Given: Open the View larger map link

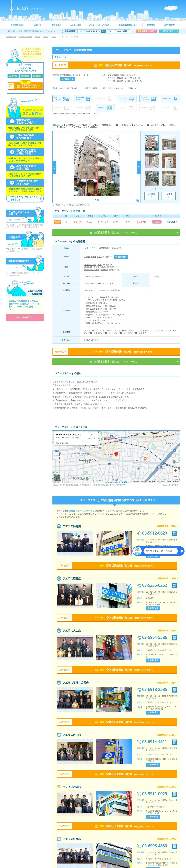Looking at the screenshot, I should (62, 443).
